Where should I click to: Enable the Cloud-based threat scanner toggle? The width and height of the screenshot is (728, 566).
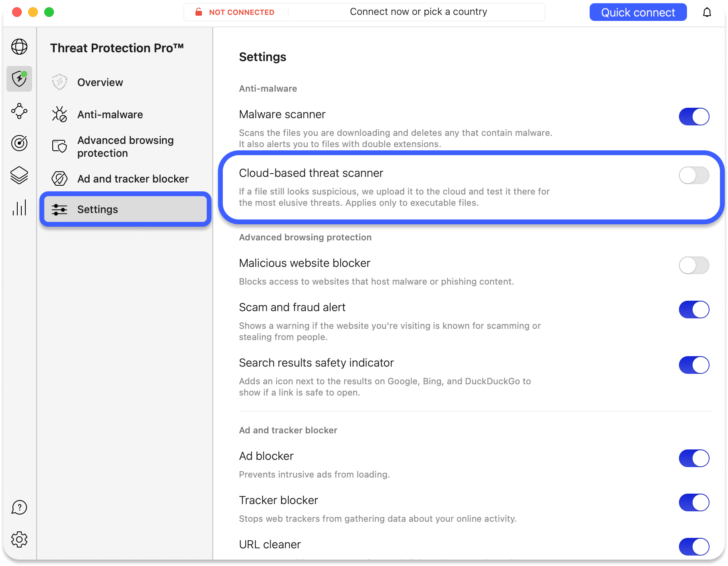pos(694,175)
